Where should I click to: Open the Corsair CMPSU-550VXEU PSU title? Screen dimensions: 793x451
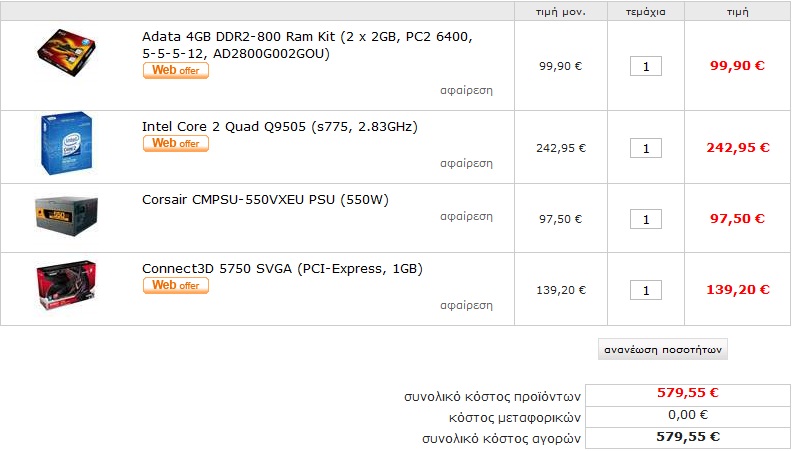point(266,200)
